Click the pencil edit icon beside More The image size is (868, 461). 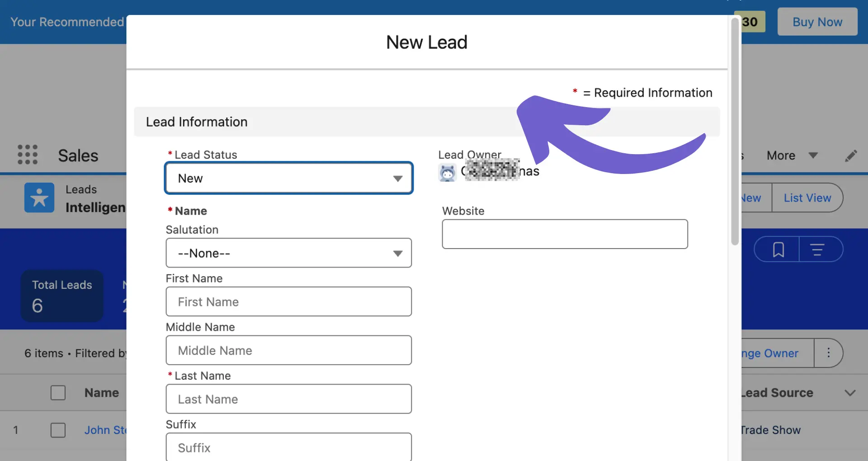[852, 155]
